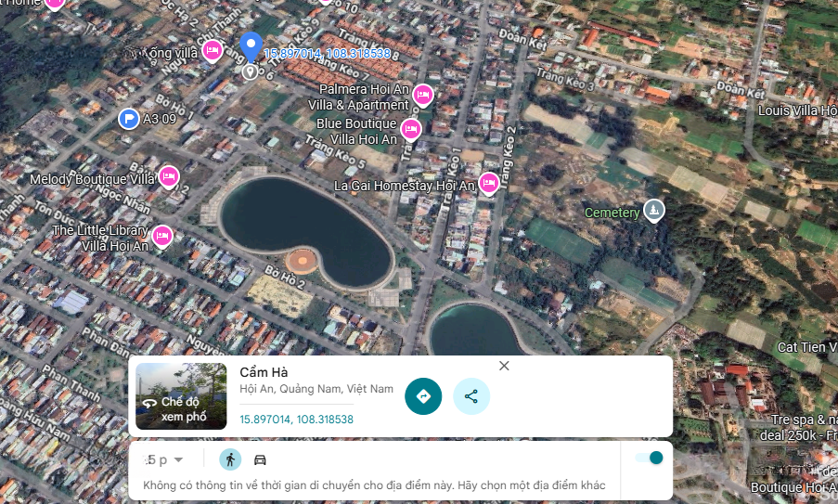Image resolution: width=838 pixels, height=504 pixels.
Task: Click Blue Boutique Villa hotel pin
Action: (x=411, y=130)
